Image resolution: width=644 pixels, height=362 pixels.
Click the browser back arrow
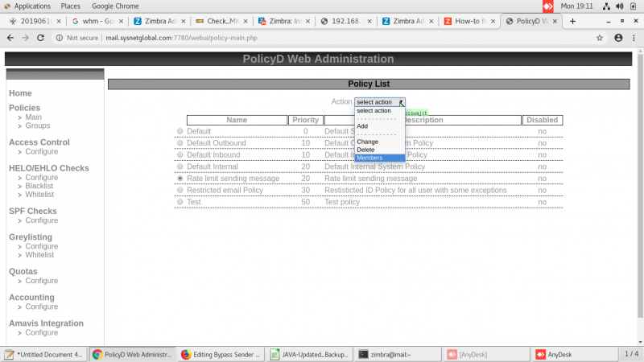(10, 38)
